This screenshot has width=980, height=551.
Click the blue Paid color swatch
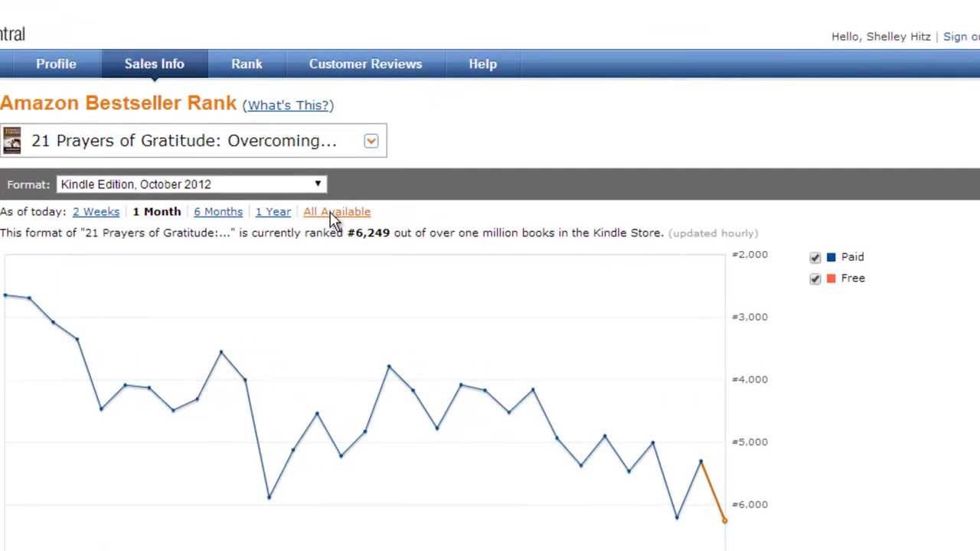tap(831, 258)
